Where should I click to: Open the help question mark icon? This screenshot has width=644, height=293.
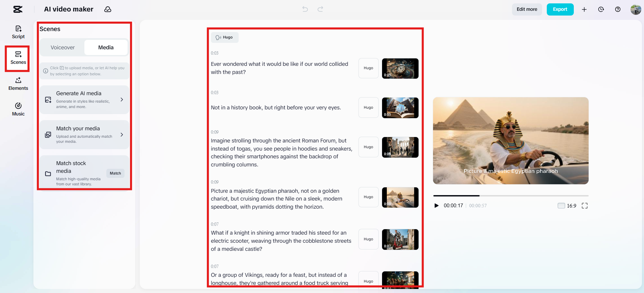[x=618, y=9]
